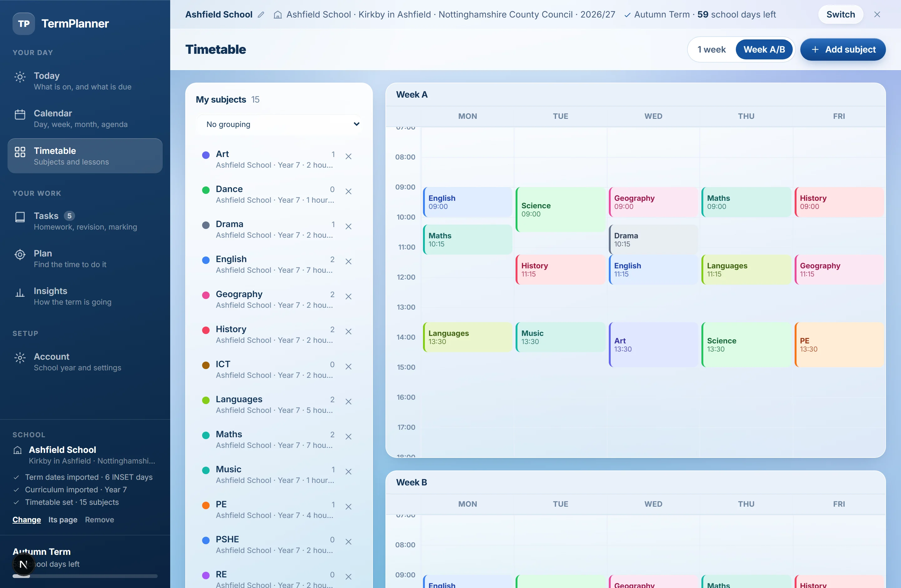The image size is (901, 588).
Task: Remove the Dance subject
Action: click(x=348, y=191)
